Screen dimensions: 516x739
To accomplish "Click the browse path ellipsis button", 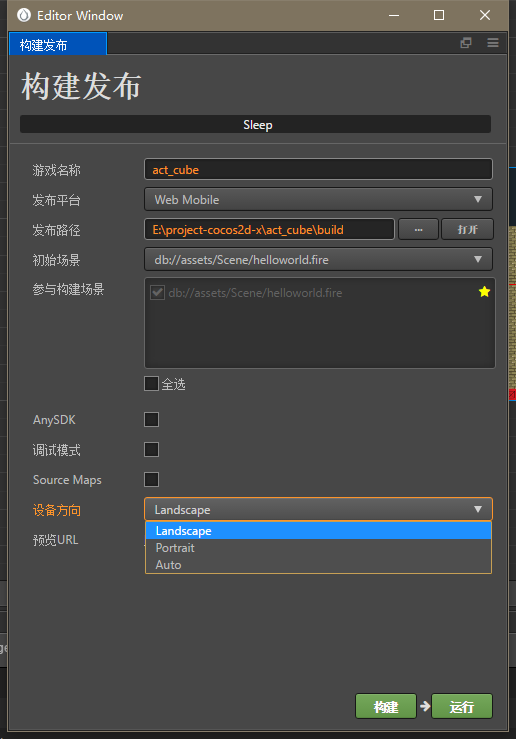I will pos(418,230).
